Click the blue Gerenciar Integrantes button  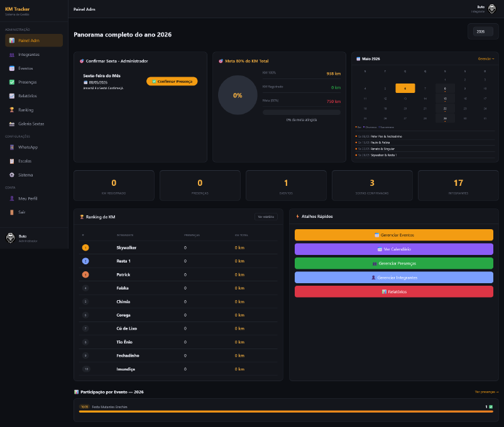[394, 278]
